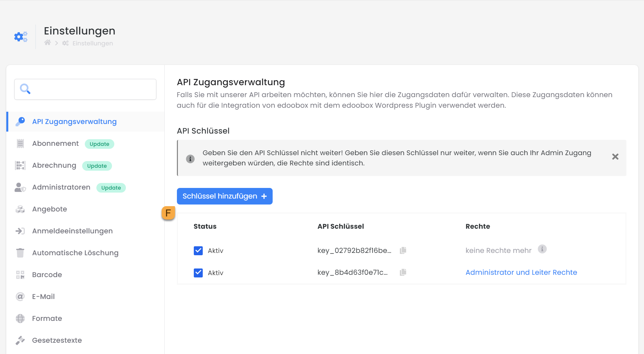Dismiss the API key warning notice
Screen dimensions: 644x354
(x=615, y=157)
